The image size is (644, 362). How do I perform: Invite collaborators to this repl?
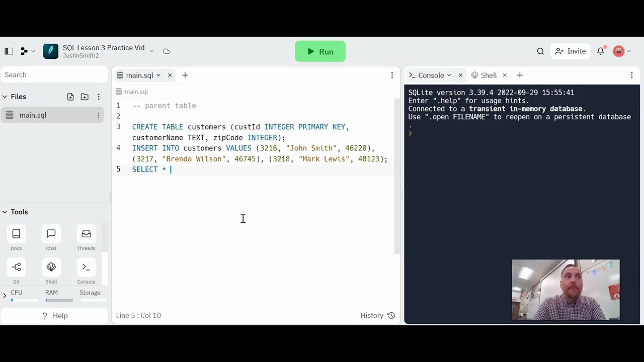571,51
